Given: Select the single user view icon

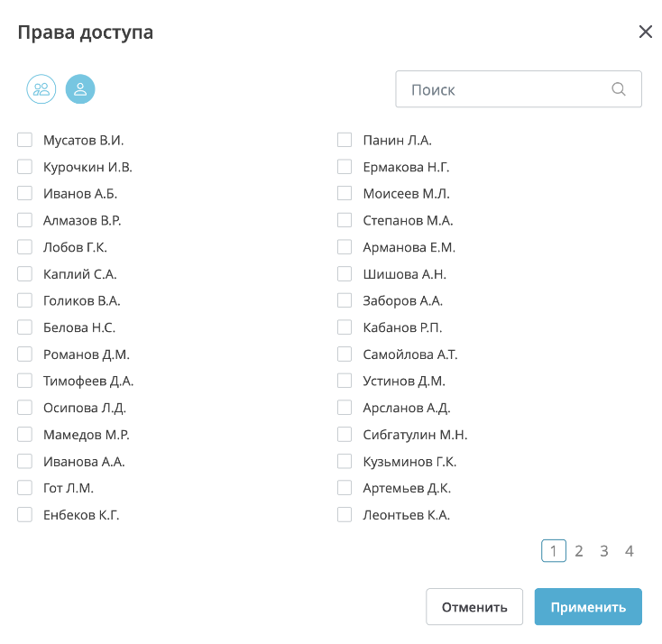Looking at the screenshot, I should pyautogui.click(x=80, y=88).
